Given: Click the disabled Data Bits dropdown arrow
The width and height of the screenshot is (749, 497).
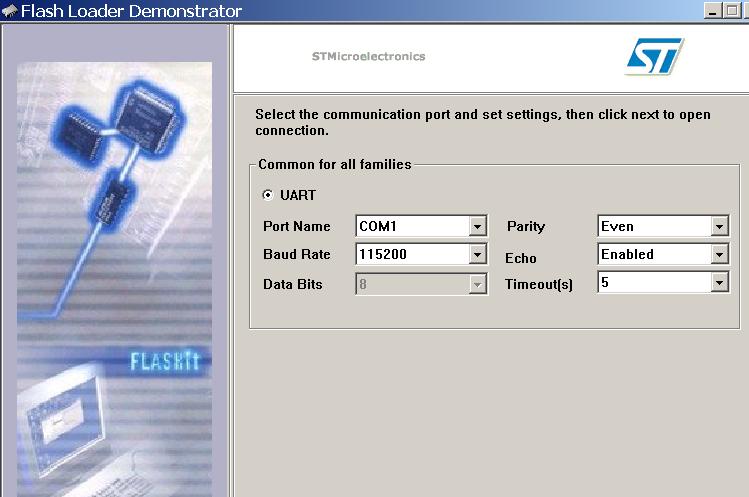Looking at the screenshot, I should tap(477, 284).
